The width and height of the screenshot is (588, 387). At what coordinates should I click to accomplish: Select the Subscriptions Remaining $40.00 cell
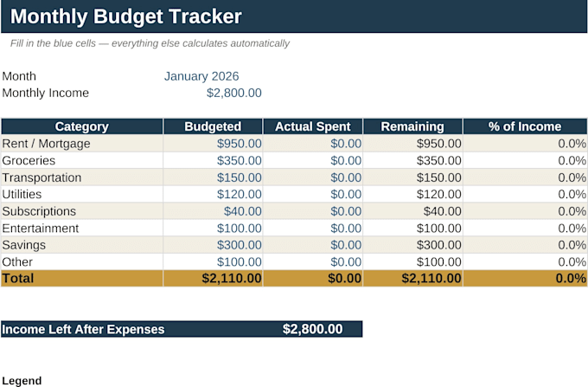412,211
